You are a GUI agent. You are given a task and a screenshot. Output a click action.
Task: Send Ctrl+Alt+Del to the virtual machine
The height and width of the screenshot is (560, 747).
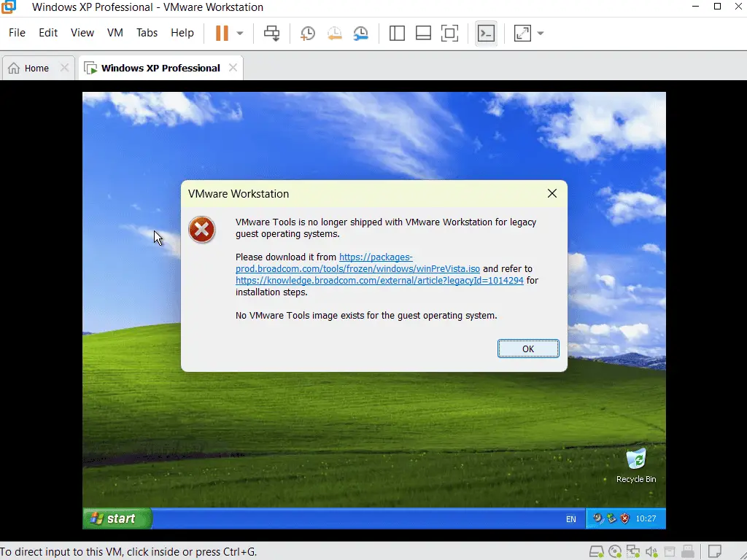(x=272, y=34)
